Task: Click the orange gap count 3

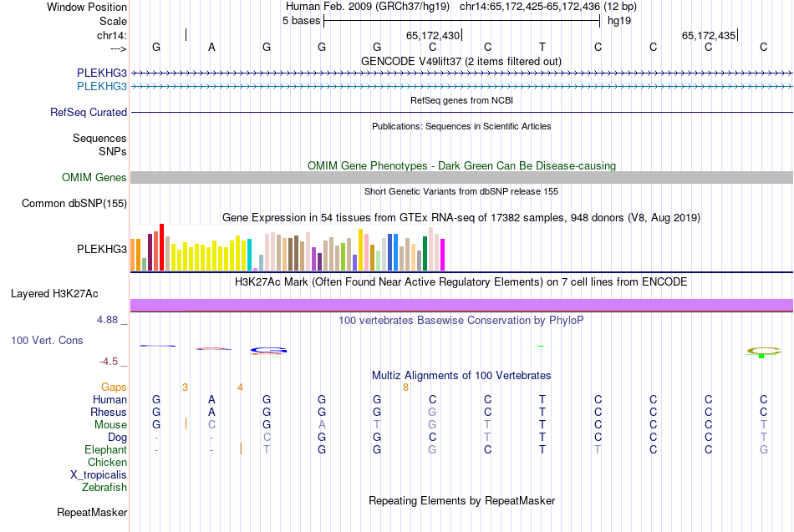Action: click(x=185, y=388)
